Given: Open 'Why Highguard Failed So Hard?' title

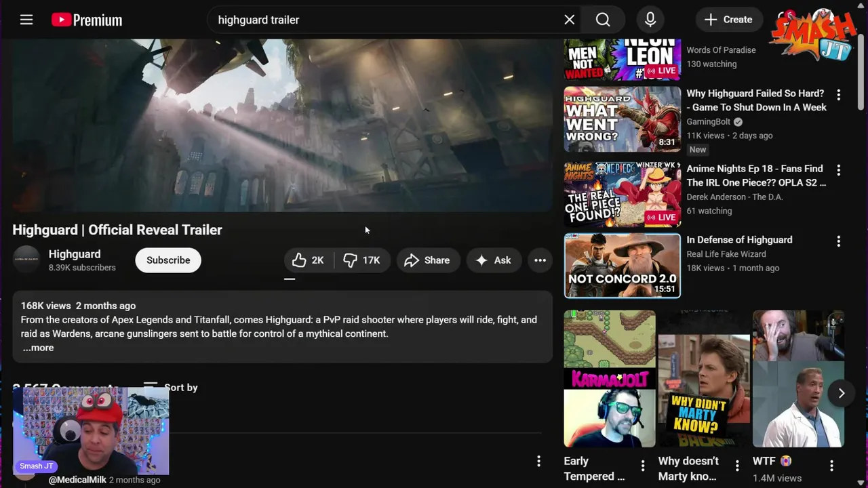Looking at the screenshot, I should [x=757, y=100].
